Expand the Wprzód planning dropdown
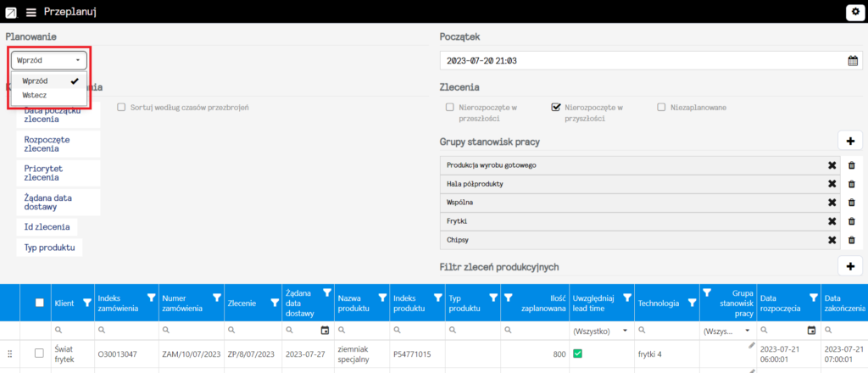The image size is (868, 373). pyautogui.click(x=48, y=60)
